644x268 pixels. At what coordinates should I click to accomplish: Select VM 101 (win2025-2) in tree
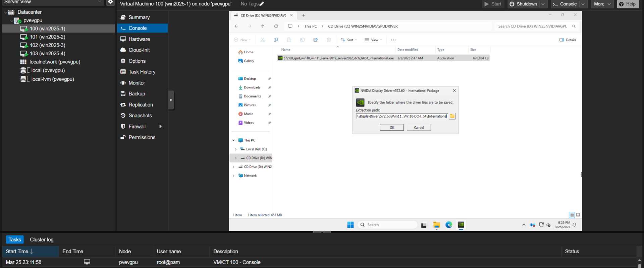[47, 37]
